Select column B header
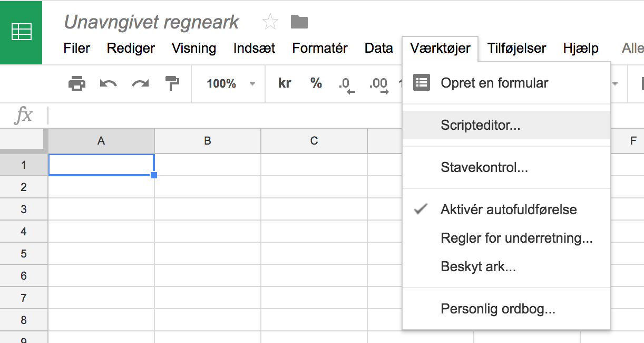 pyautogui.click(x=208, y=141)
